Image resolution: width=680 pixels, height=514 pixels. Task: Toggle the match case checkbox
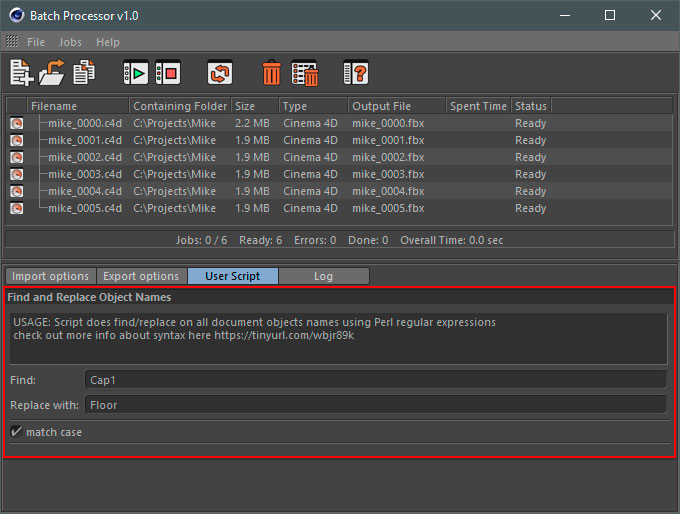pos(16,432)
